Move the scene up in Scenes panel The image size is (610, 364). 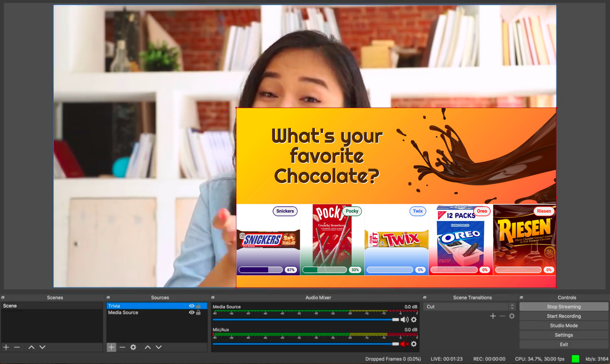pyautogui.click(x=31, y=347)
